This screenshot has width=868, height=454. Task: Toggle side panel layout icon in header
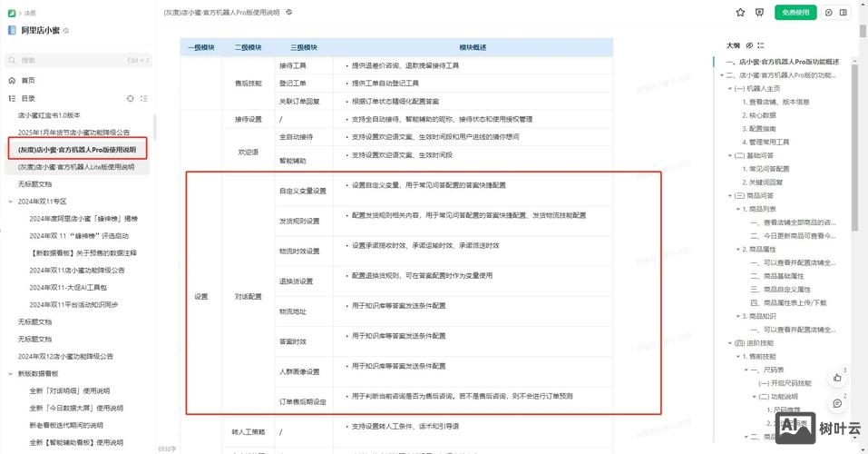point(844,12)
